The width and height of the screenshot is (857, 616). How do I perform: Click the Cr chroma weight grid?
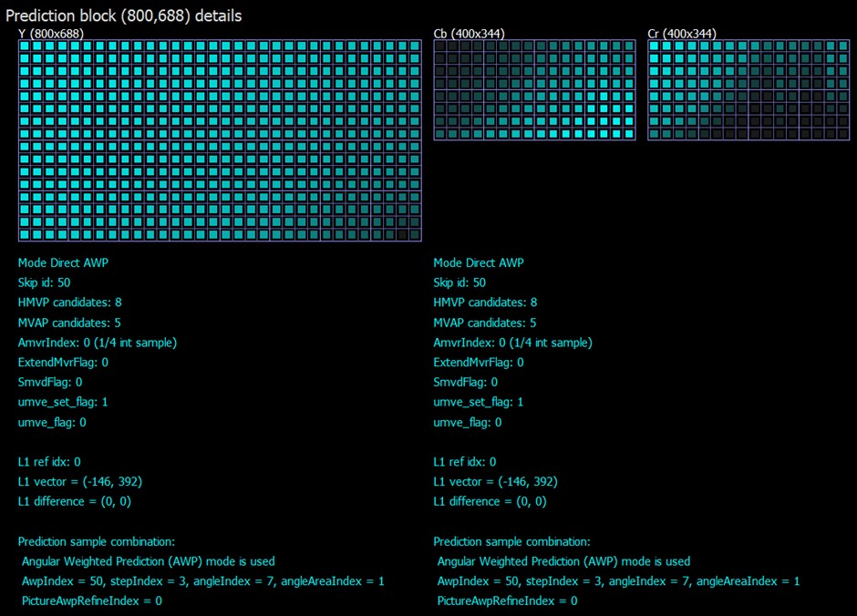[x=749, y=90]
